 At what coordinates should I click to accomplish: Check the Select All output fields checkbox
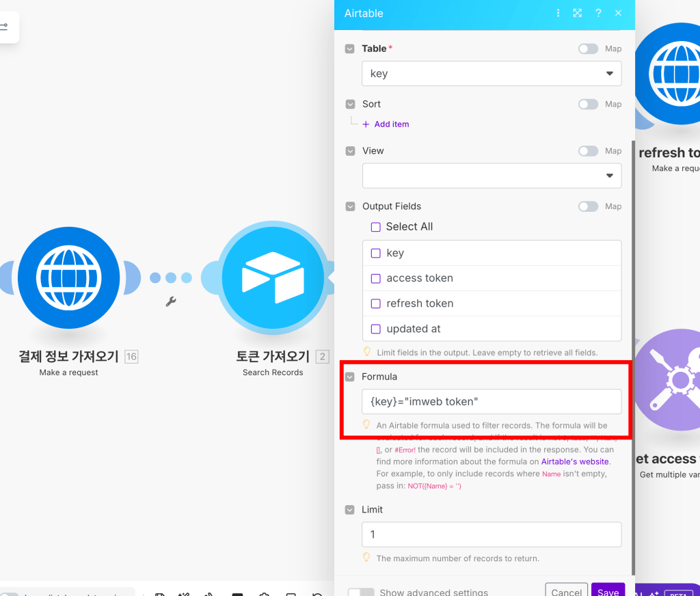click(375, 226)
